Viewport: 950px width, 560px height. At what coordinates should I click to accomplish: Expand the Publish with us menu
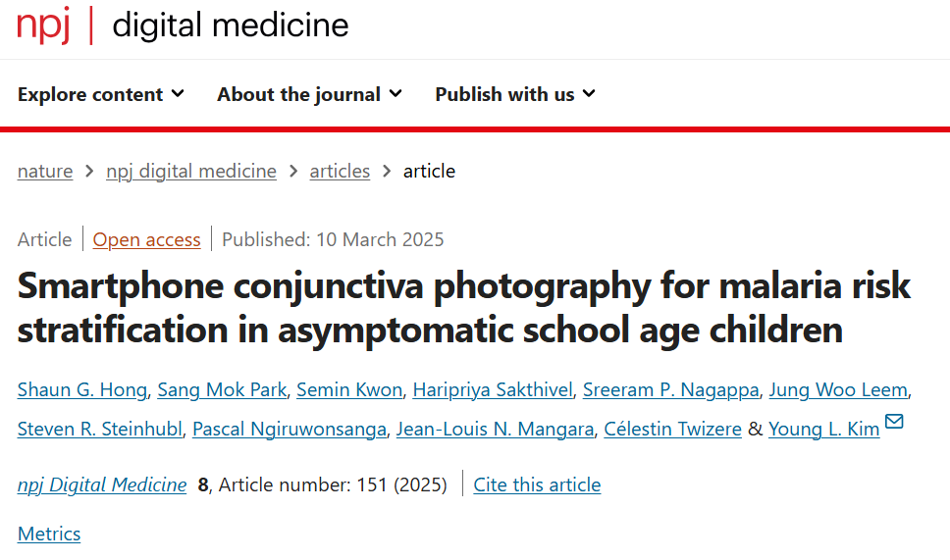point(515,94)
